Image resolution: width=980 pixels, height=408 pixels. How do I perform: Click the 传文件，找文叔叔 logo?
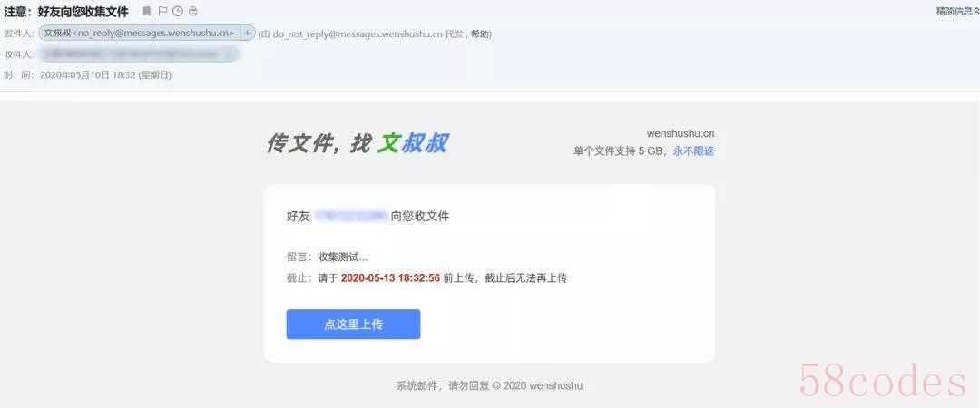click(357, 143)
